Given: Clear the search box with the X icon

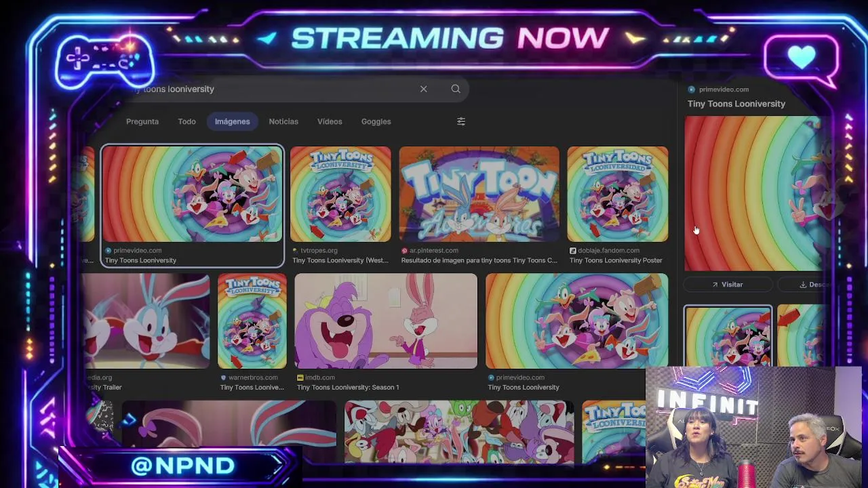Looking at the screenshot, I should tap(423, 89).
